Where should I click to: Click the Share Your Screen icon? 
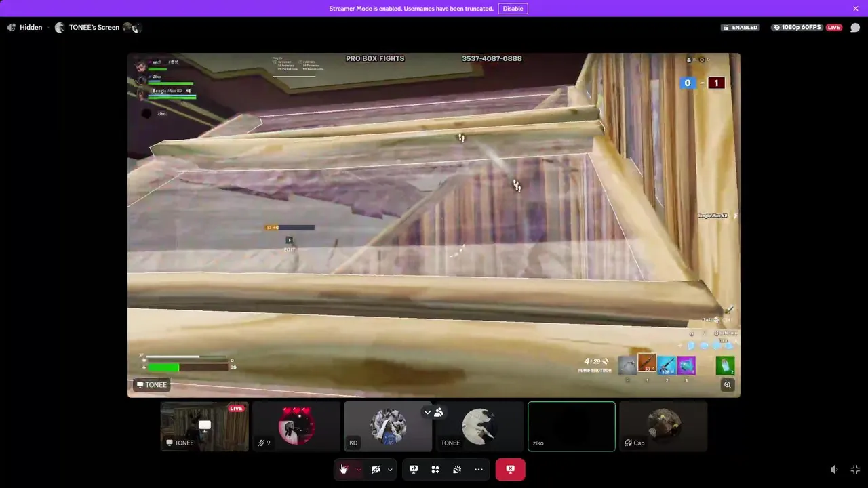pyautogui.click(x=414, y=469)
